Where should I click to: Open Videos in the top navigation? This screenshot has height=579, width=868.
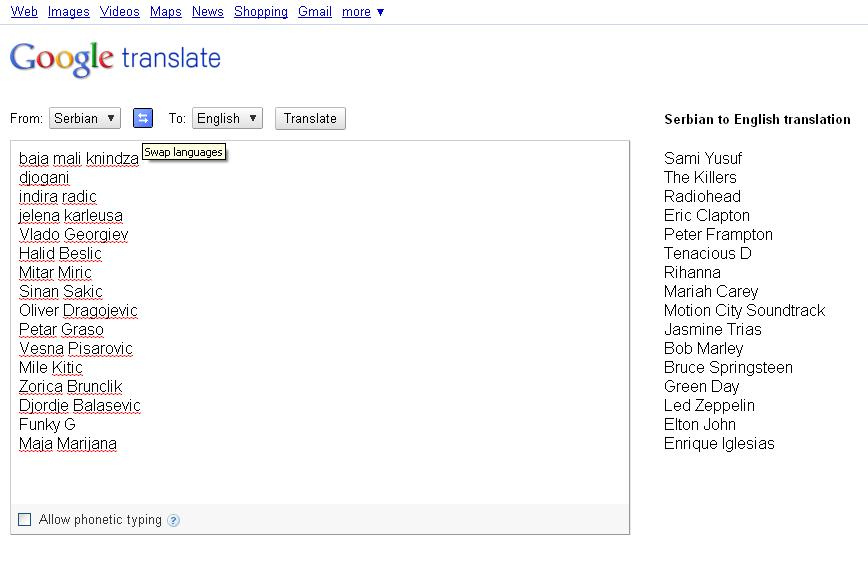[120, 12]
